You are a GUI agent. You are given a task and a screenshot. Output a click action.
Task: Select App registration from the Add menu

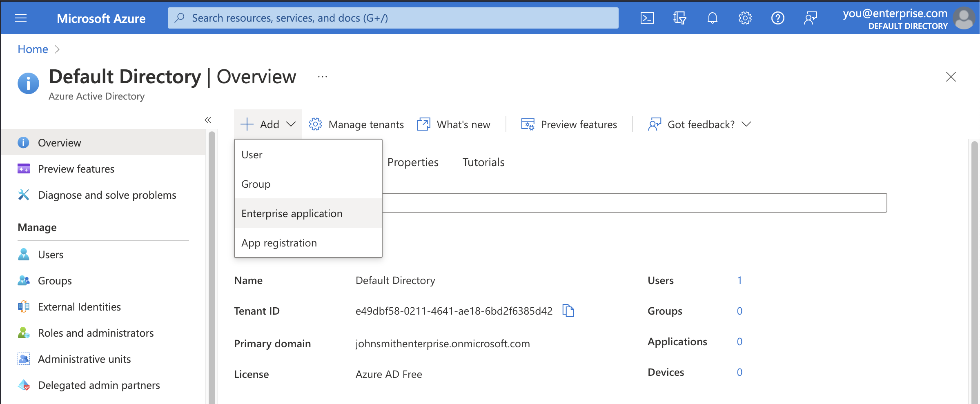click(279, 242)
